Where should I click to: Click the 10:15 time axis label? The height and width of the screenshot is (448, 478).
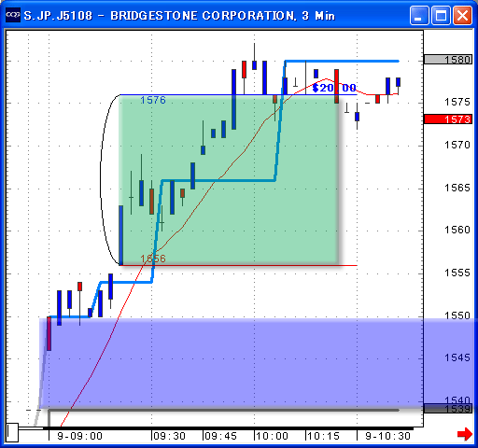[x=324, y=436]
